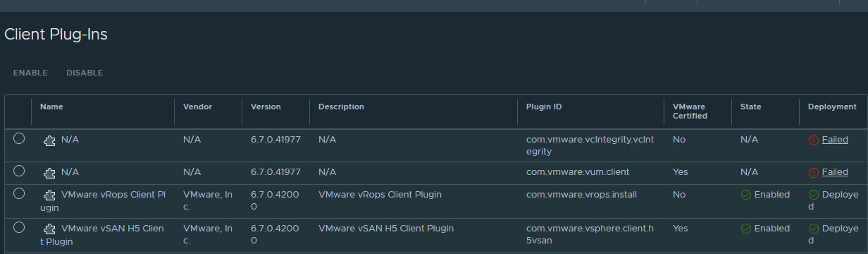868x254 pixels.
Task: Open Failed link for com.vmware.vum.client
Action: pyautogui.click(x=835, y=172)
